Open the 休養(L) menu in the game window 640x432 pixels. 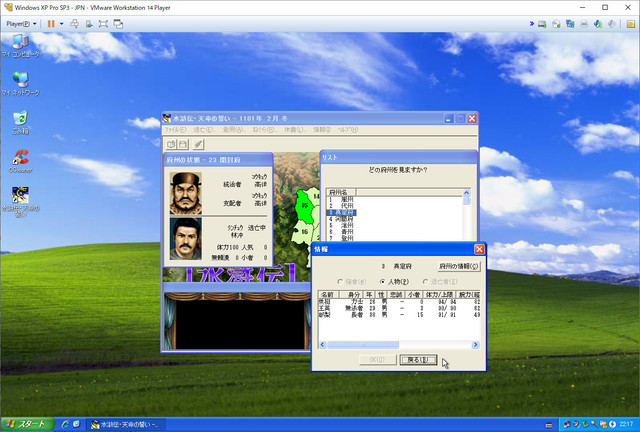tap(294, 129)
